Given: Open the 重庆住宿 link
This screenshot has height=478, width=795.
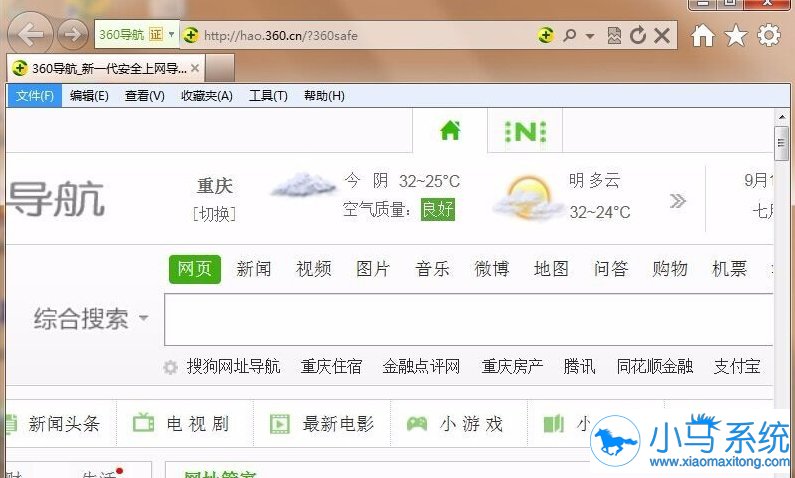Looking at the screenshot, I should pyautogui.click(x=331, y=366).
